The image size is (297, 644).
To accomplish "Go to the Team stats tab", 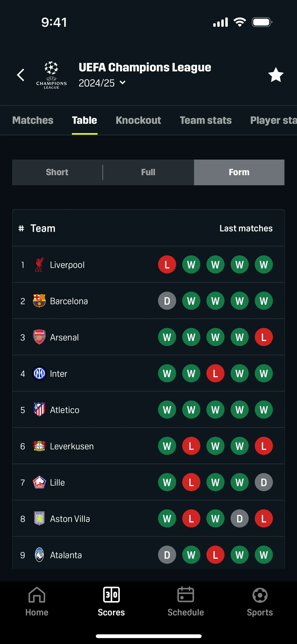I will (x=205, y=120).
